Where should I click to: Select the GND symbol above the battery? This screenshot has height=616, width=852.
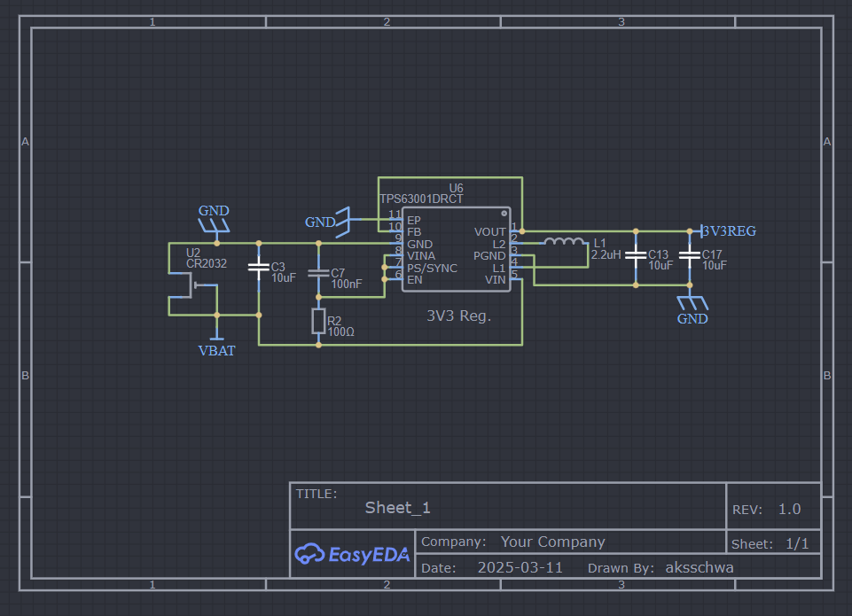pyautogui.click(x=214, y=219)
